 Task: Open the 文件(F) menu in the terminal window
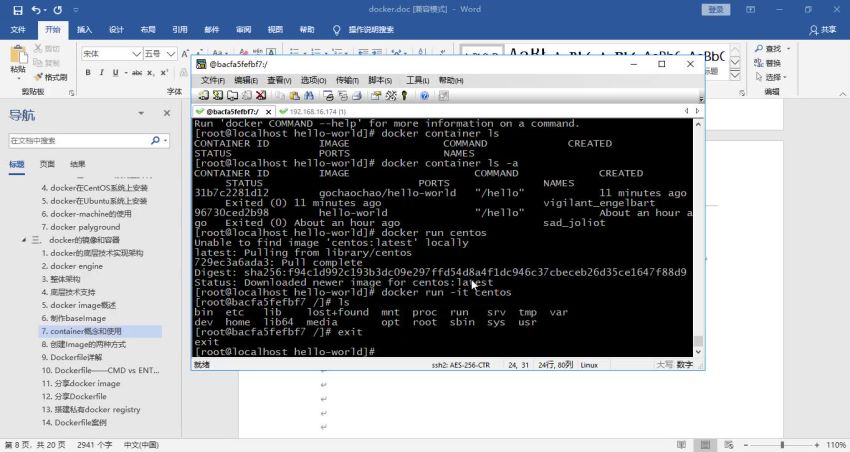[x=212, y=80]
